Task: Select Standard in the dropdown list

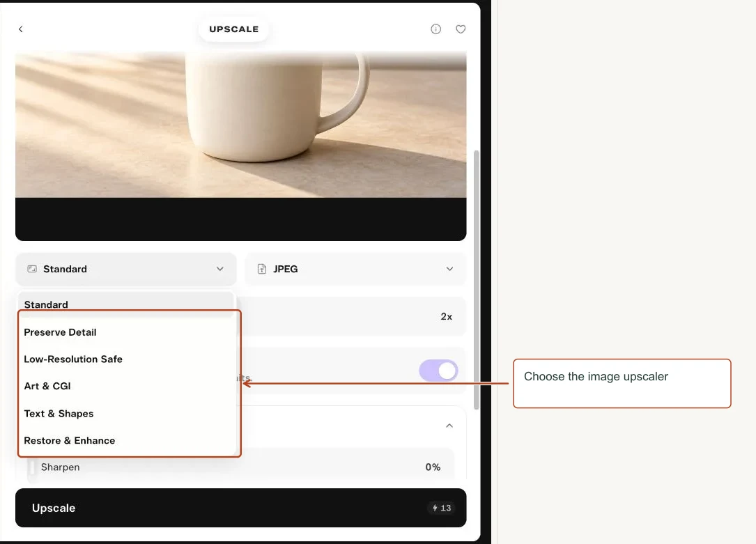Action: (x=126, y=304)
